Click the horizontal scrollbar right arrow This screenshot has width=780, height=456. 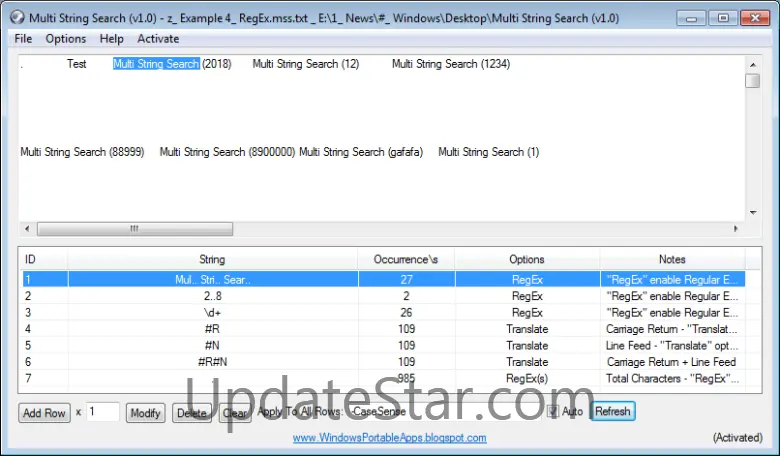coord(736,229)
